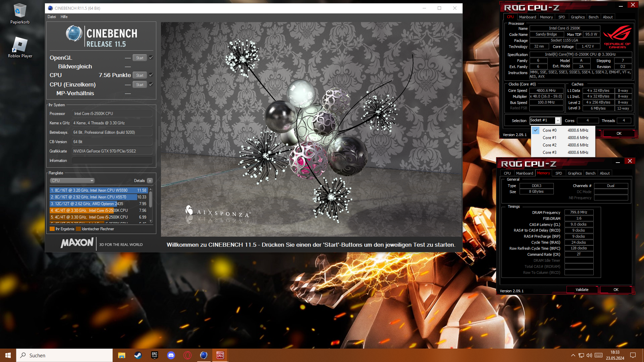Image resolution: width=644 pixels, height=362 pixels.
Task: Click the ranking list scrollbar
Action: 151,205
